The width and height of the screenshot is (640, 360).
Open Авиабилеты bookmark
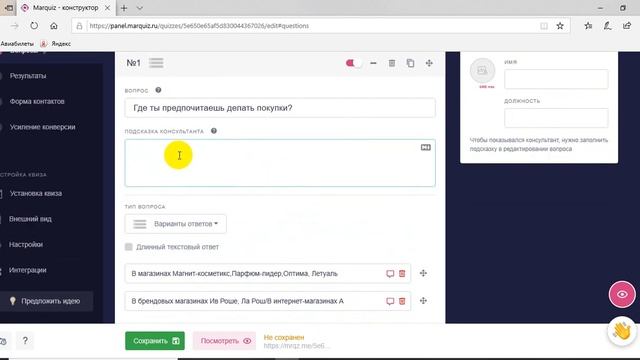click(17, 43)
